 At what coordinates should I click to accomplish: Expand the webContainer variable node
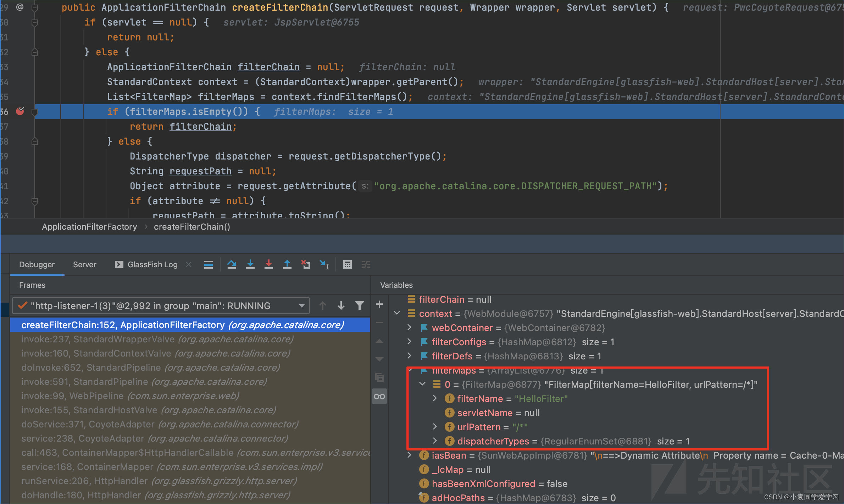(410, 327)
